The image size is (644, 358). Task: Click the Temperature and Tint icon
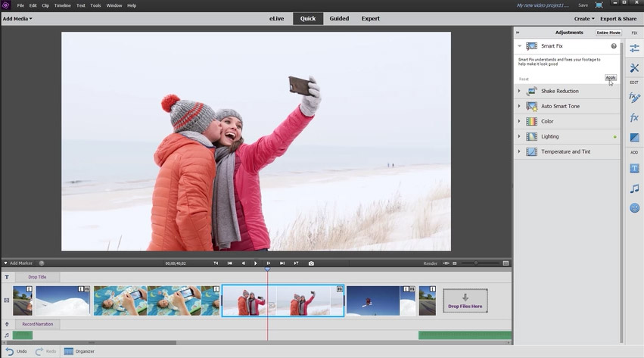tap(531, 152)
